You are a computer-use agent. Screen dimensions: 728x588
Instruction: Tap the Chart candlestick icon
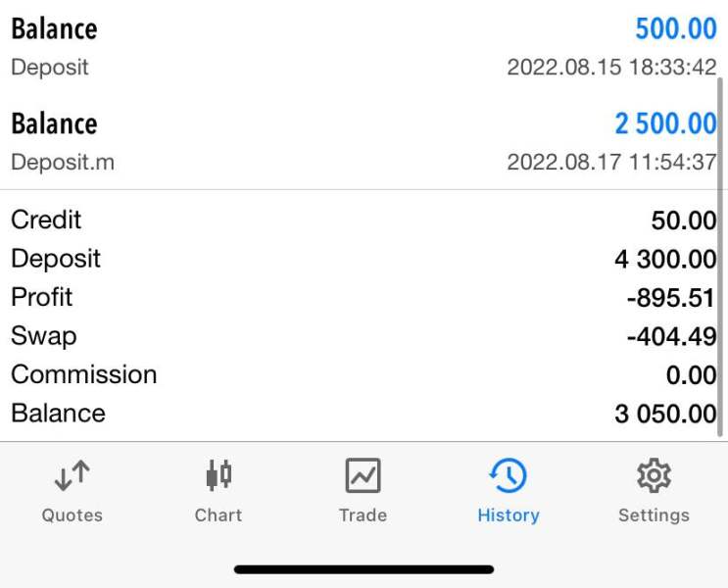coord(218,475)
